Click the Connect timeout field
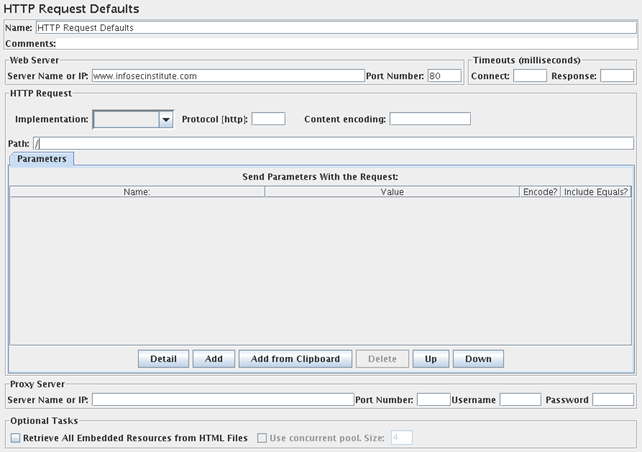This screenshot has width=642, height=452. 529,76
